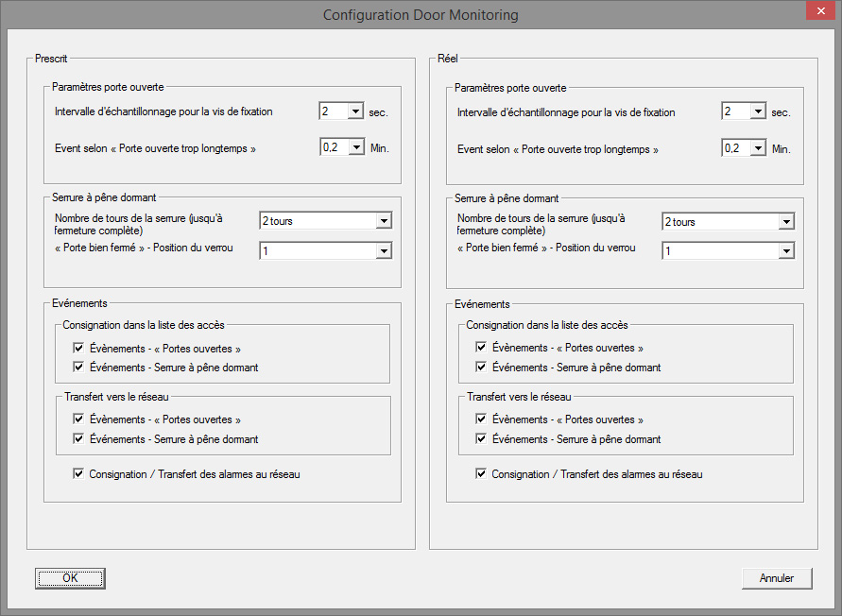Disable 'Évènements - Portes ouvertes' under Prescrit Transfert vers le réseau
This screenshot has width=842, height=616.
click(78, 419)
